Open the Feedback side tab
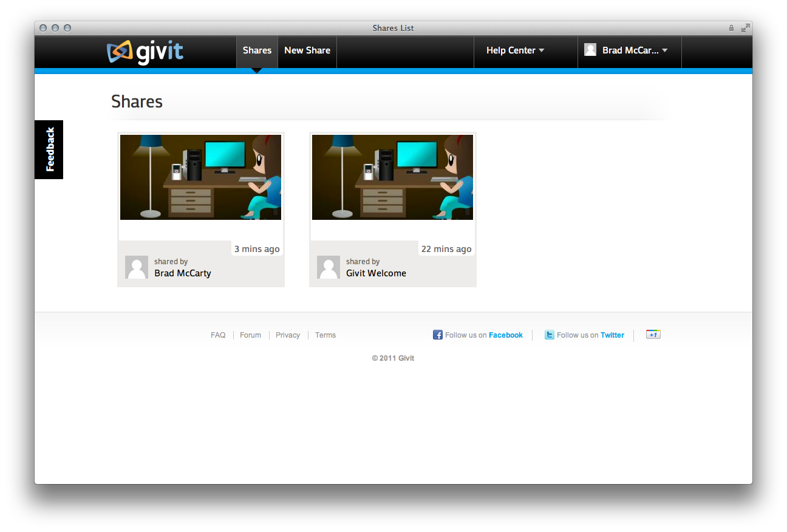The image size is (787, 532). point(49,149)
